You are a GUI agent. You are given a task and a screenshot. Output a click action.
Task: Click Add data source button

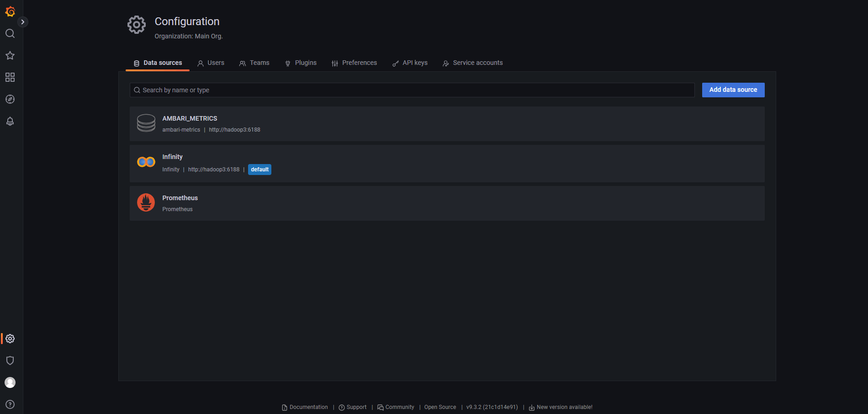pyautogui.click(x=733, y=90)
